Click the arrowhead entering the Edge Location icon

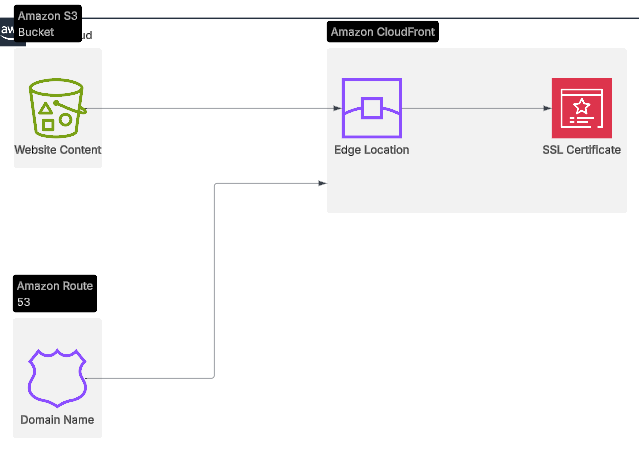pyautogui.click(x=338, y=108)
